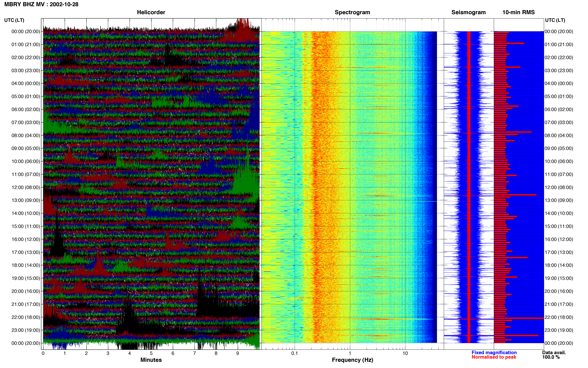Screen dimensions: 588x368
Task: Click the right 07:00 (03:00) time label
Action: tap(559, 122)
